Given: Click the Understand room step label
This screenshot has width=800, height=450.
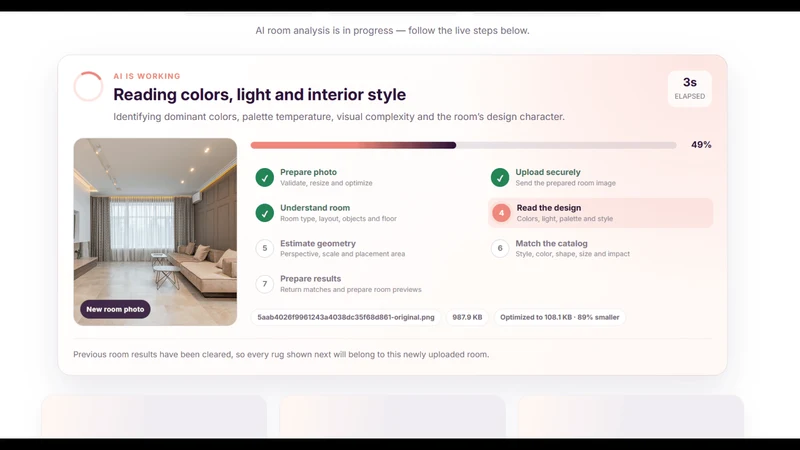Looking at the screenshot, I should point(315,208).
